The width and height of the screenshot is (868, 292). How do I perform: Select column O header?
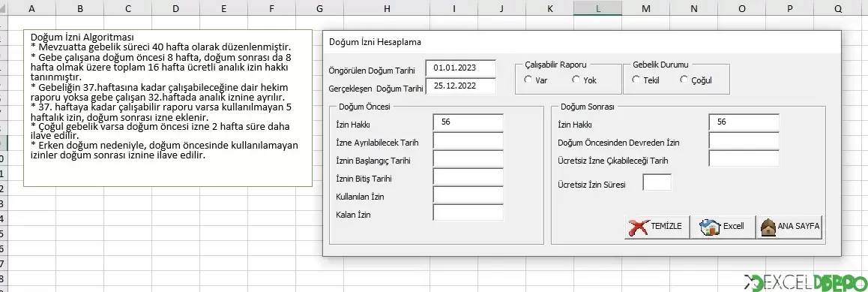[742, 8]
